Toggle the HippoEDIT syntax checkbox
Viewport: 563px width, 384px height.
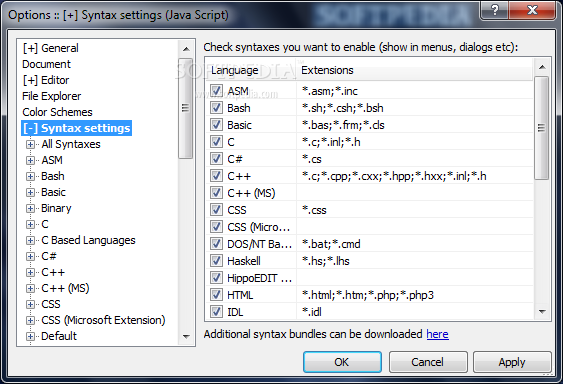coord(216,277)
